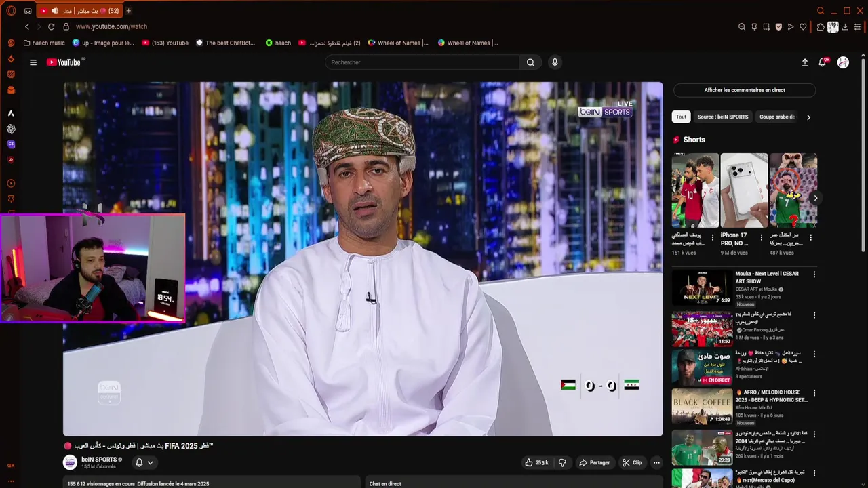Click the pin icon in address bar

click(x=754, y=26)
